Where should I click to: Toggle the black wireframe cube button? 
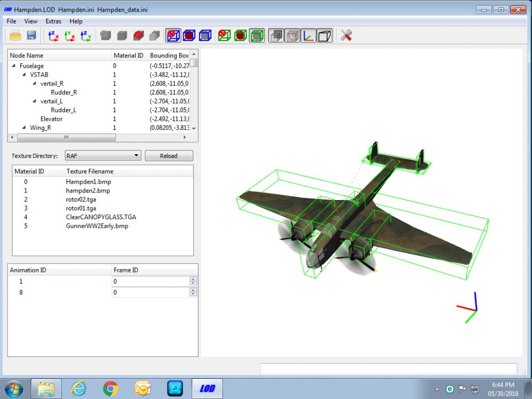[325, 36]
